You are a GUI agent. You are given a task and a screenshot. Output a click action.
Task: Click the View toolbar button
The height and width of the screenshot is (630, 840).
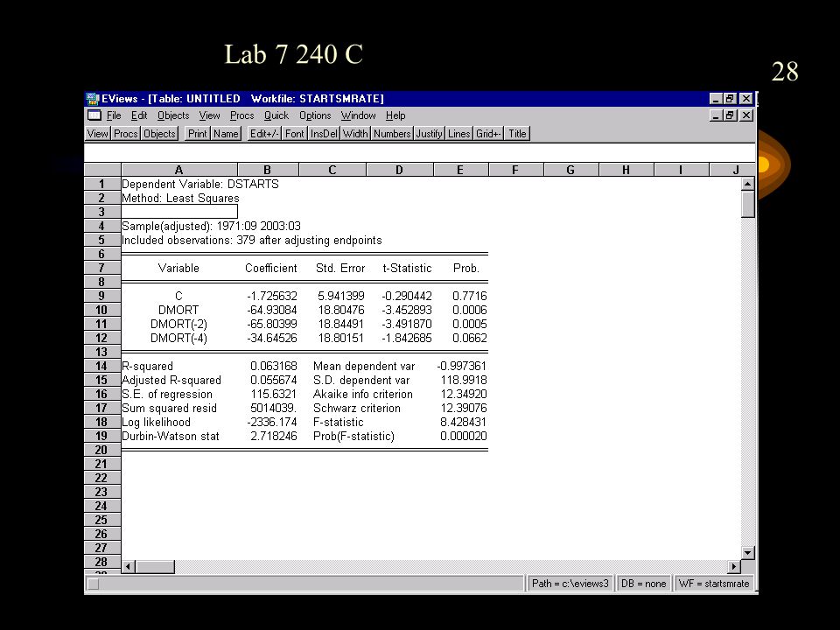(97, 133)
